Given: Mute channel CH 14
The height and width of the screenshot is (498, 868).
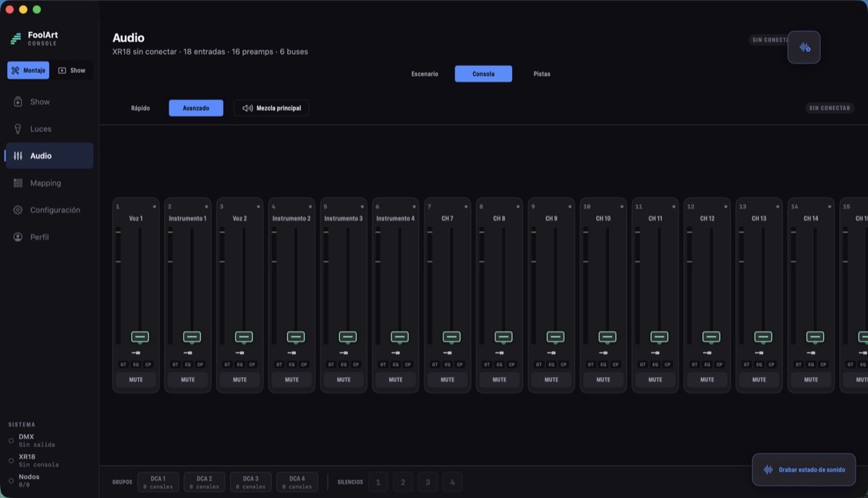Looking at the screenshot, I should click(811, 379).
